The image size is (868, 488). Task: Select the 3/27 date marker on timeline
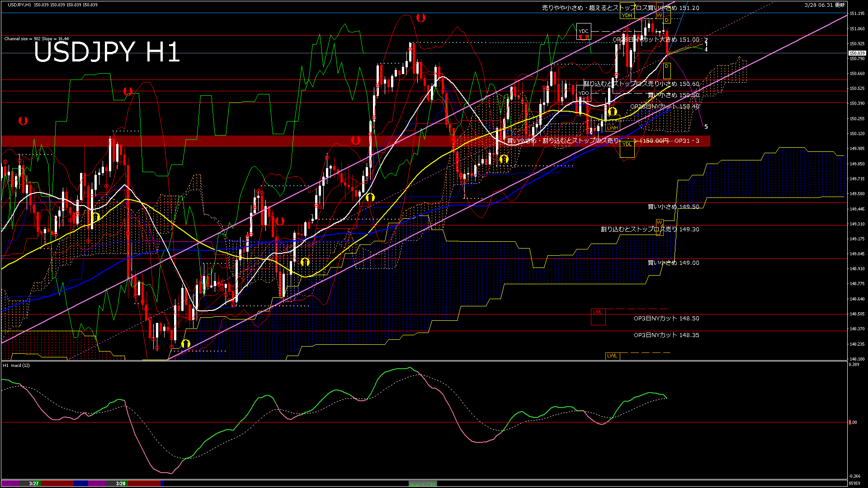tap(34, 483)
